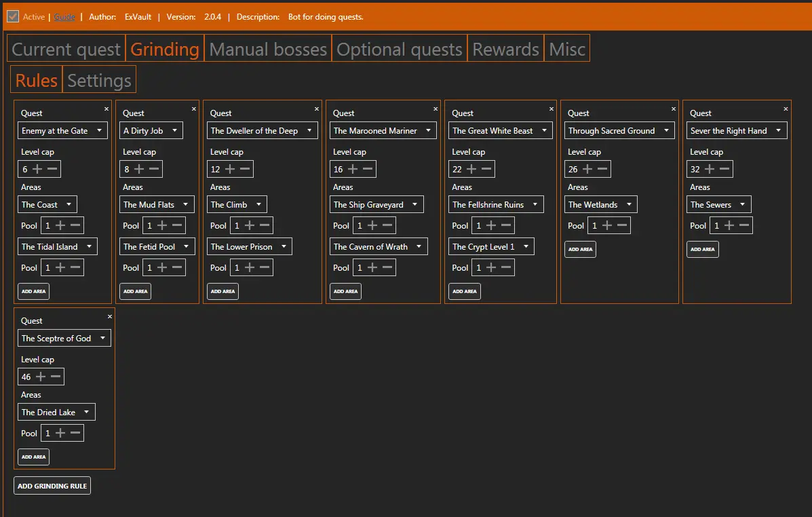This screenshot has width=812, height=517.
Task: Click the Add Grinding Rule button
Action: (x=52, y=486)
